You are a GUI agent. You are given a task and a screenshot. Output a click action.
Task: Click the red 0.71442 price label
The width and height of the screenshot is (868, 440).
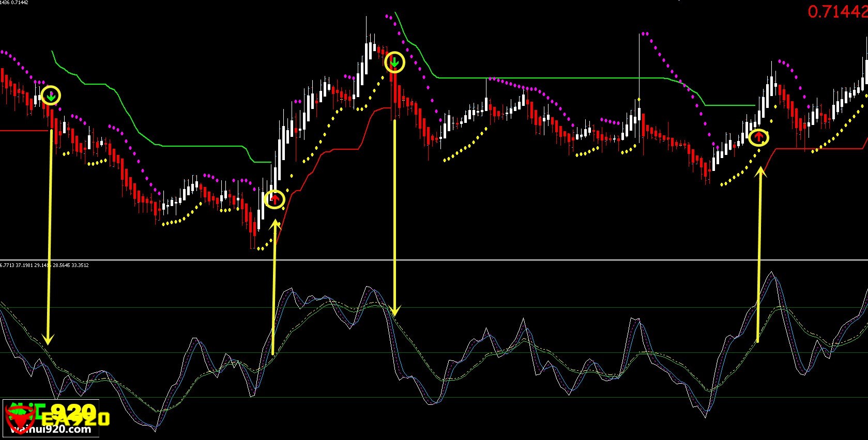pyautogui.click(x=837, y=12)
